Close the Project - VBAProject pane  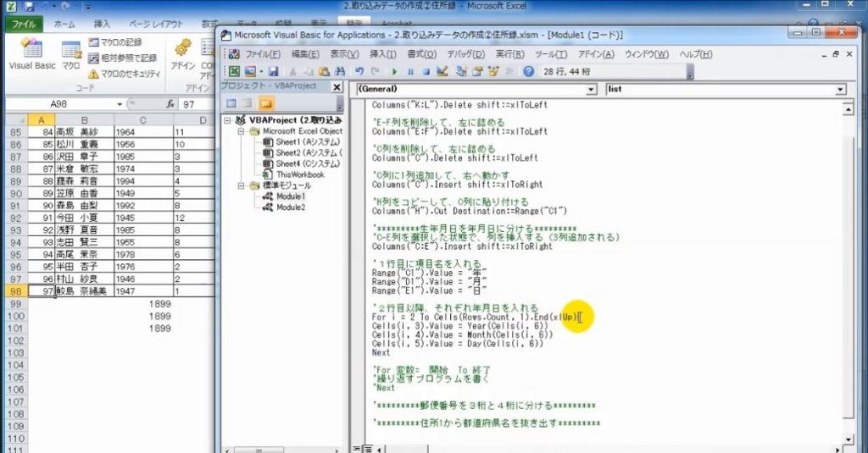pos(337,87)
